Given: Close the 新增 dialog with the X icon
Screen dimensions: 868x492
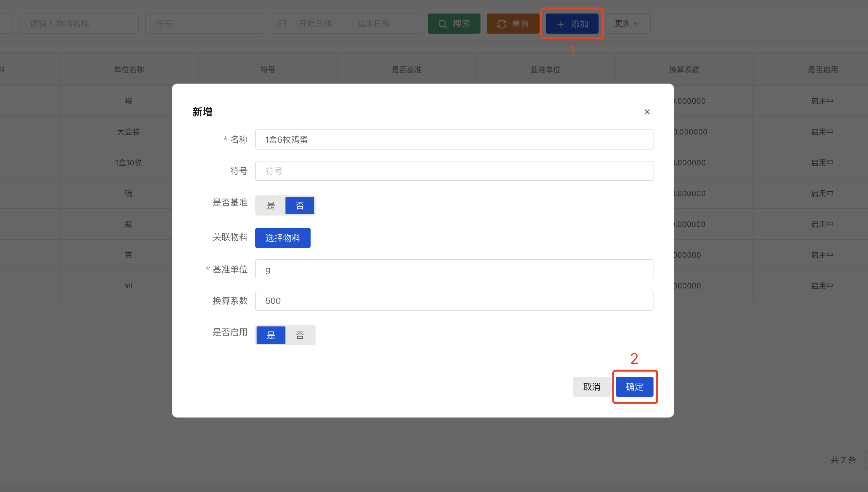Looking at the screenshot, I should pyautogui.click(x=647, y=112).
